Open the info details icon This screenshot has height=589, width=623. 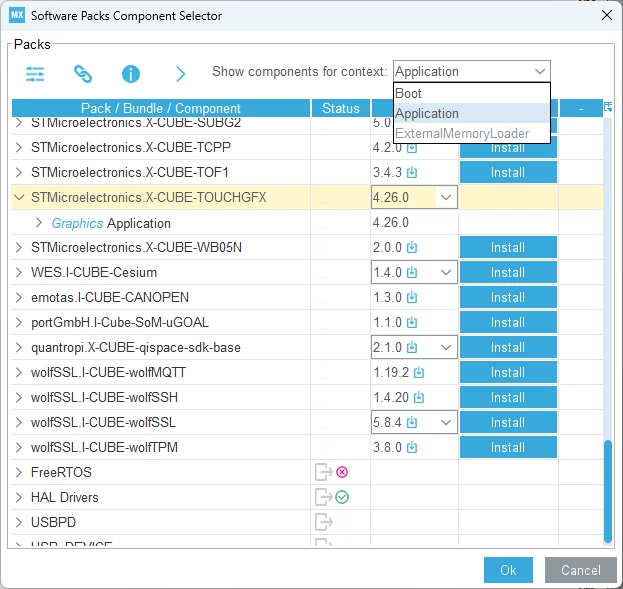pos(131,74)
